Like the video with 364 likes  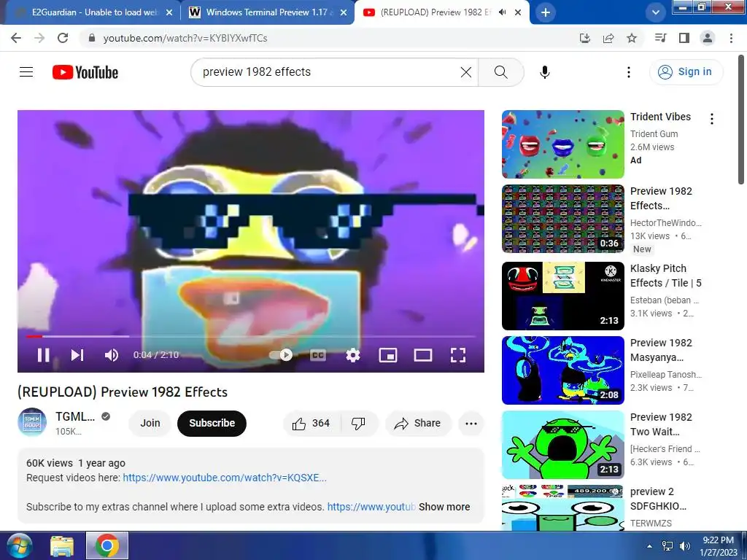[311, 424]
